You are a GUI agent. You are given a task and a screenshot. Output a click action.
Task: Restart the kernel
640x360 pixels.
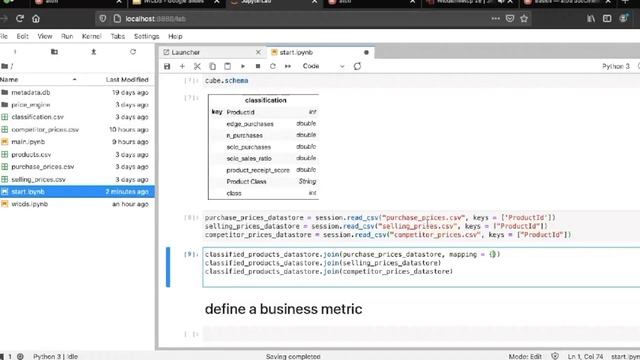click(x=273, y=66)
